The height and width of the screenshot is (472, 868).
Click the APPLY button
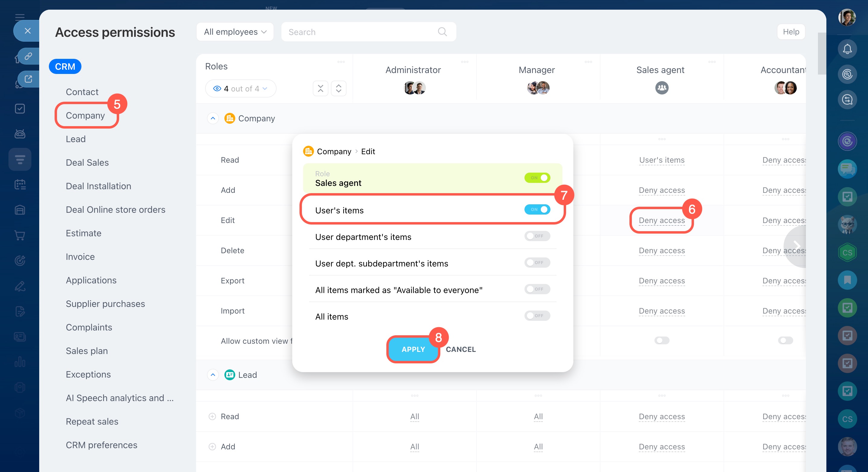413,349
